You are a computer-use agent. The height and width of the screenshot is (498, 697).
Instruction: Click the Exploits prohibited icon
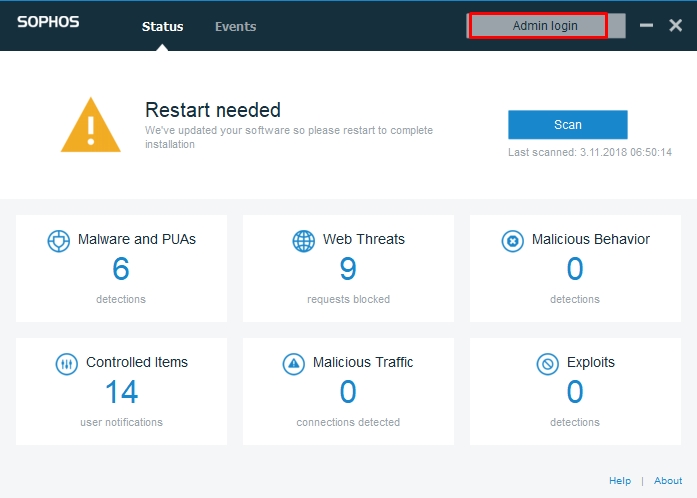(x=548, y=364)
